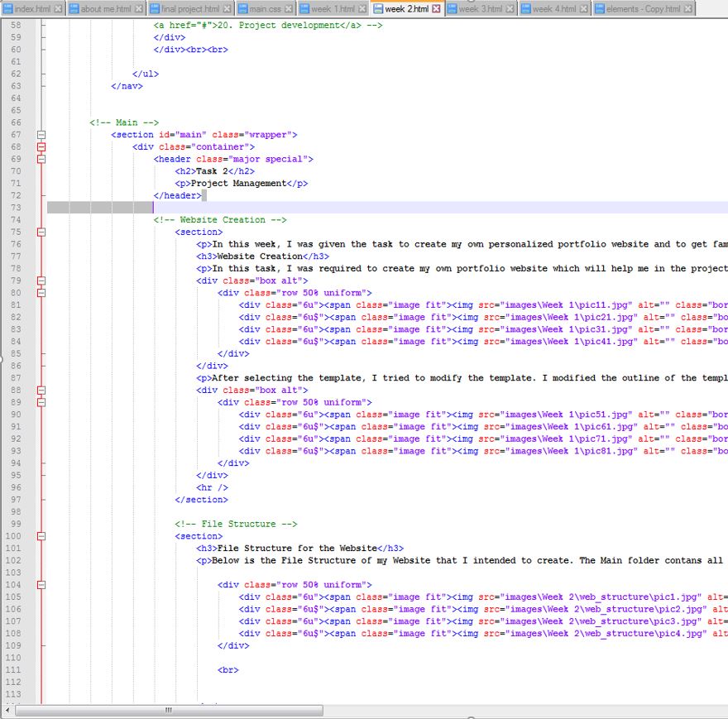Open the main.css tab
The width and height of the screenshot is (728, 719).
(265, 9)
